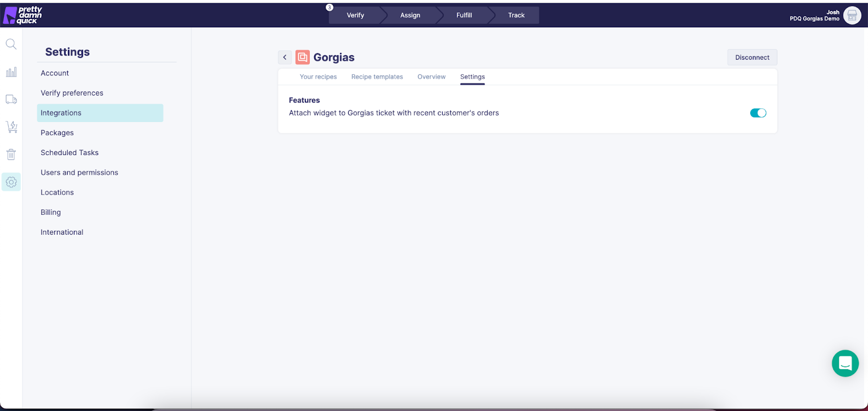Open the delivery truck icon in sidebar
Viewport: 868px width, 411px height.
11,99
